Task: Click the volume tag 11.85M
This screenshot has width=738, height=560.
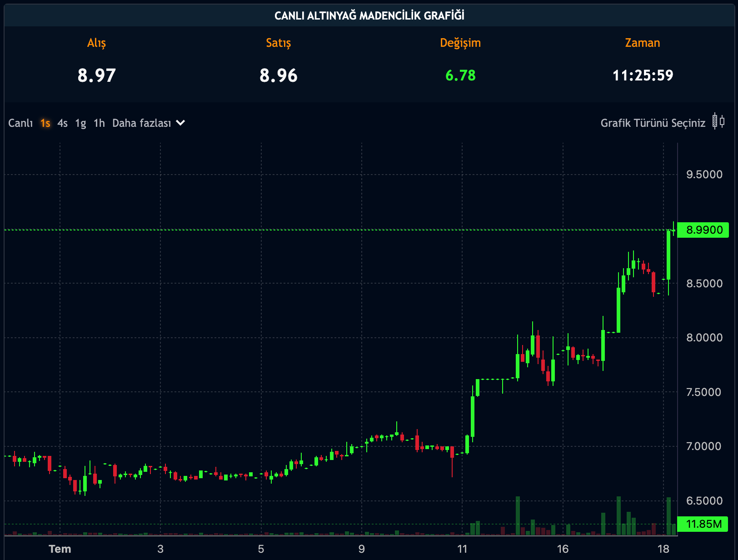Action: [x=703, y=524]
